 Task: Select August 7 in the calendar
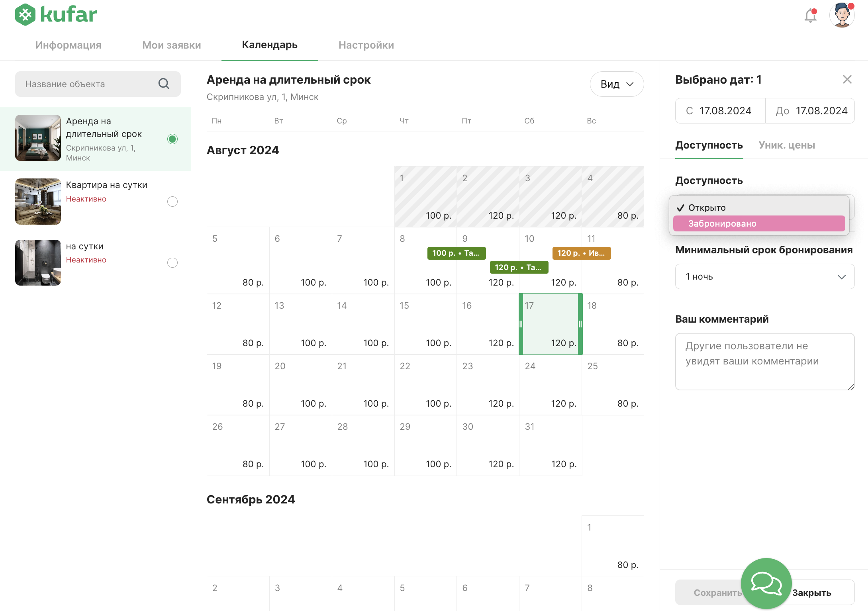(363, 260)
